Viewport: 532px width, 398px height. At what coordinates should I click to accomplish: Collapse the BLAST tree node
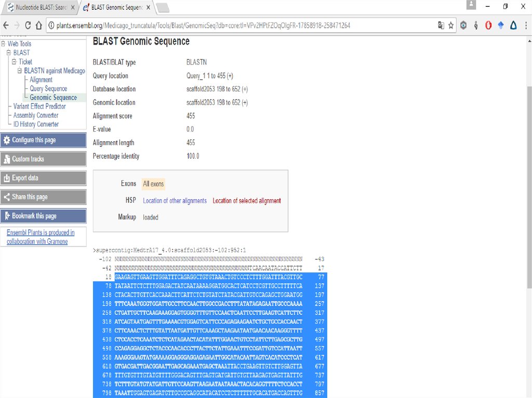tap(9, 53)
